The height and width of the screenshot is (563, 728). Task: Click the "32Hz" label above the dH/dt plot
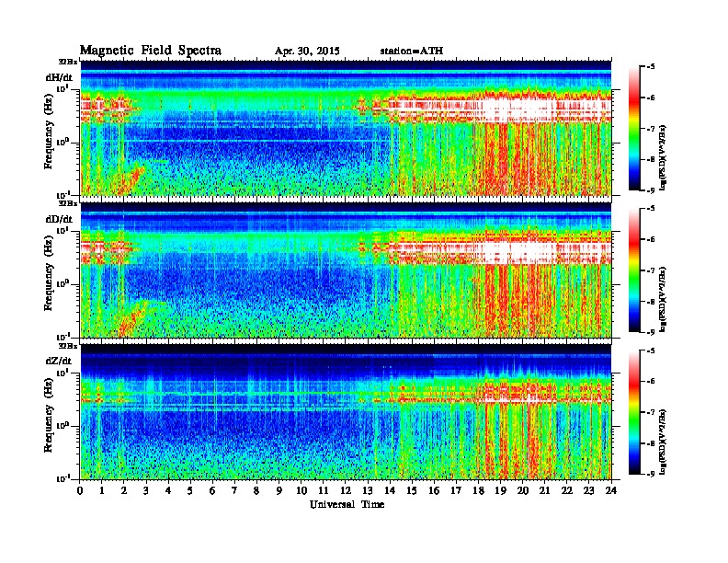coord(67,62)
